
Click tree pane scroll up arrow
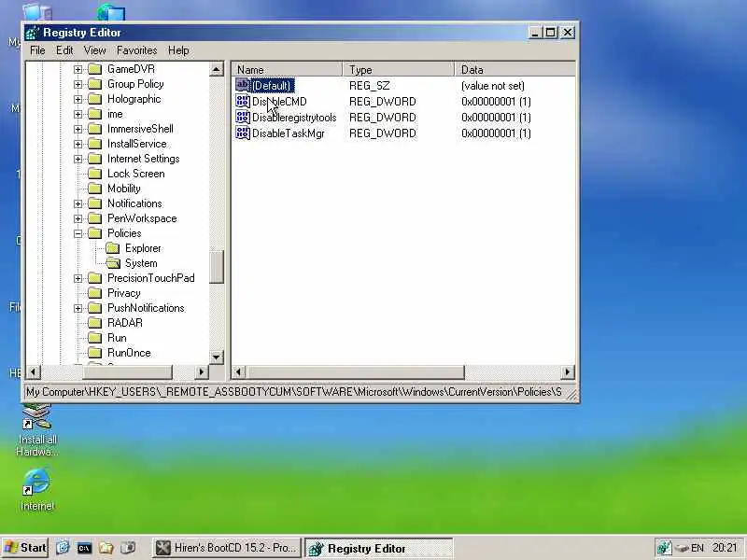pos(217,69)
